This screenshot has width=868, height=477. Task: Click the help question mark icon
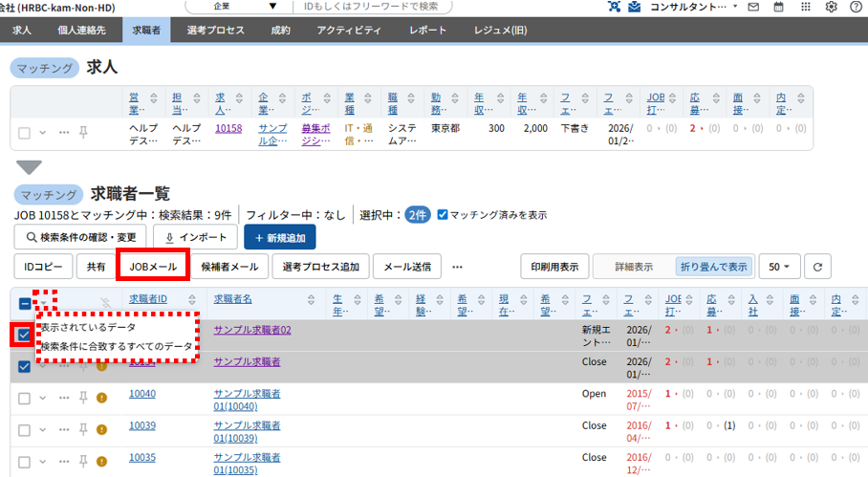click(856, 7)
